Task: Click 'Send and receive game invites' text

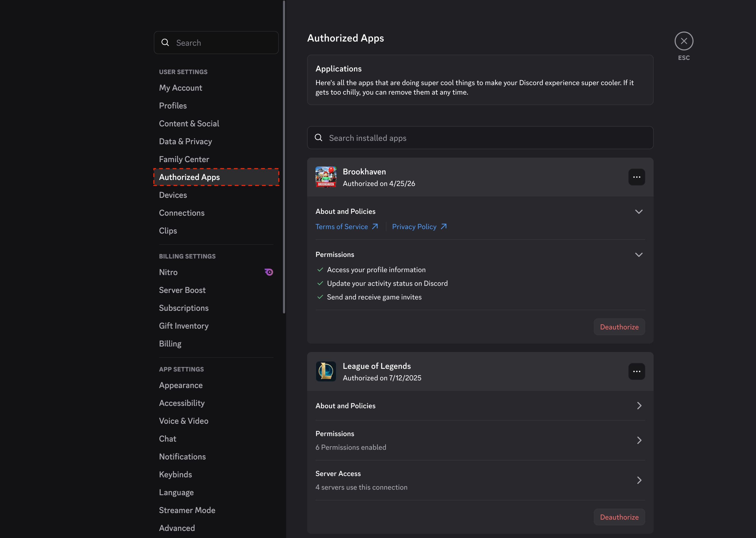Action: (374, 297)
